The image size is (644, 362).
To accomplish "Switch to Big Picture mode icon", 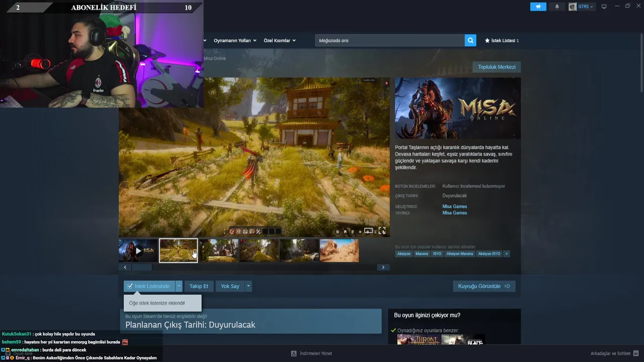I will pyautogui.click(x=604, y=7).
